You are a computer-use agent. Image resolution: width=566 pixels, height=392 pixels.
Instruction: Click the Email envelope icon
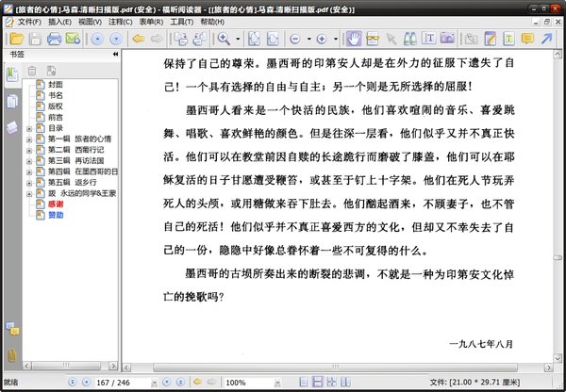pos(73,39)
